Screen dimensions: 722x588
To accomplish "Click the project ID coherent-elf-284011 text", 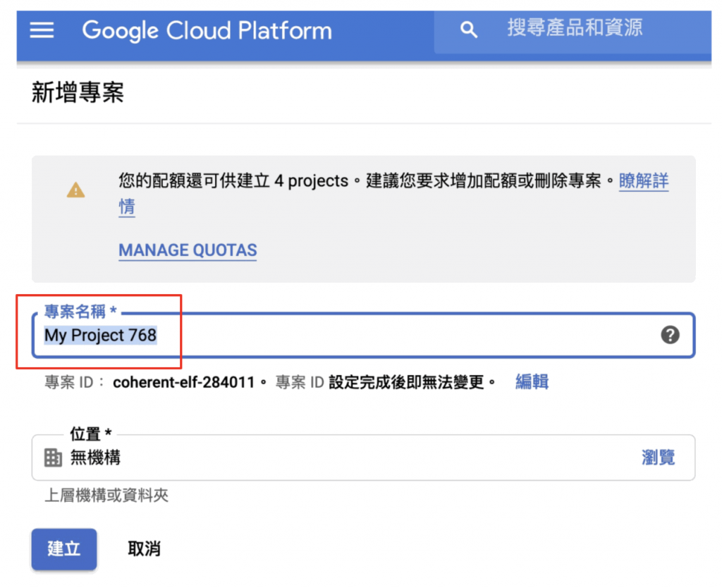I will [184, 382].
